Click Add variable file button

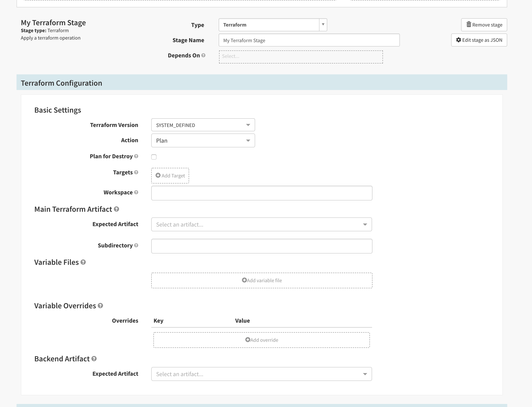click(x=262, y=280)
